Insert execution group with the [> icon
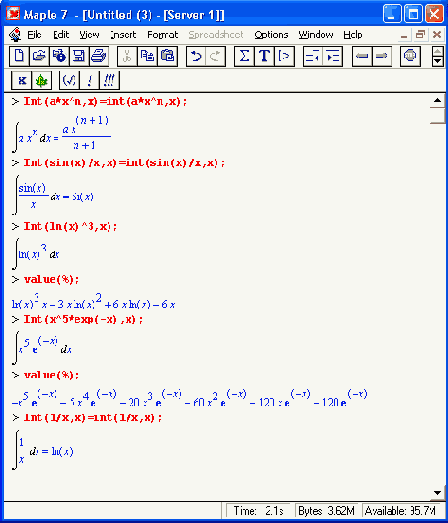The width and height of the screenshot is (448, 523). pyautogui.click(x=284, y=56)
